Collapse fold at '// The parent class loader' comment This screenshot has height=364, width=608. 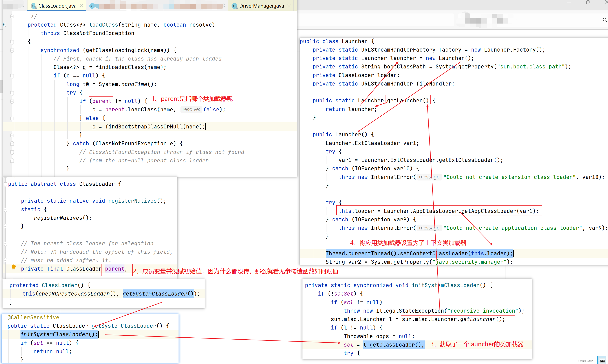click(5, 244)
